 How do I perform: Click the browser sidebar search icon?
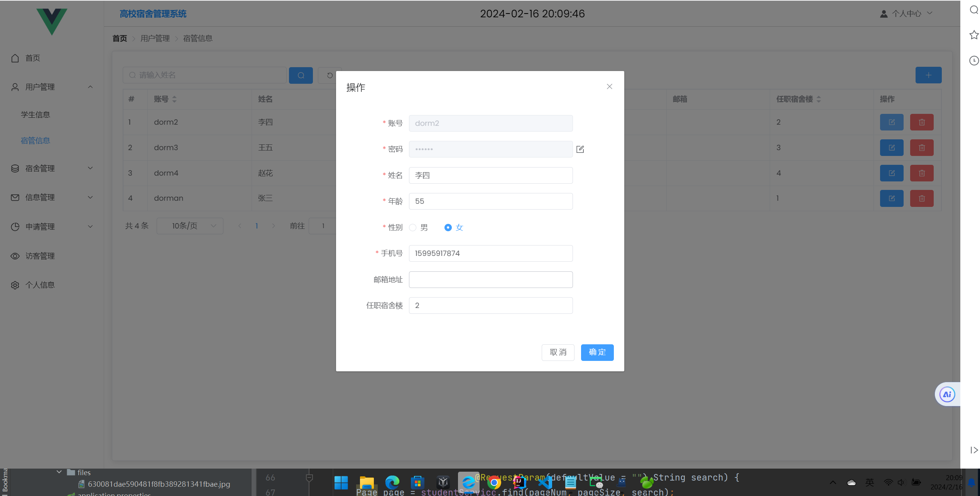(974, 10)
